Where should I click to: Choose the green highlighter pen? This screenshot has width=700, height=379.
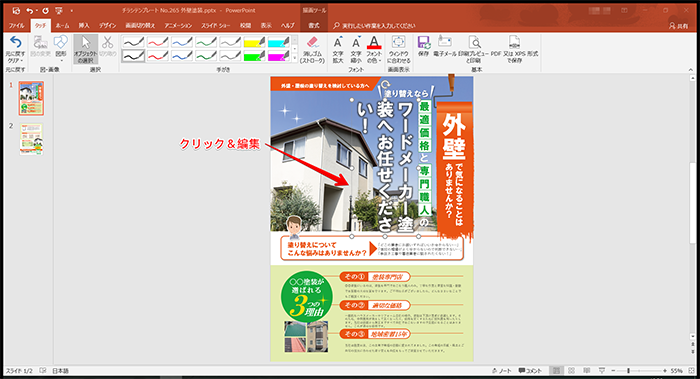click(x=254, y=56)
